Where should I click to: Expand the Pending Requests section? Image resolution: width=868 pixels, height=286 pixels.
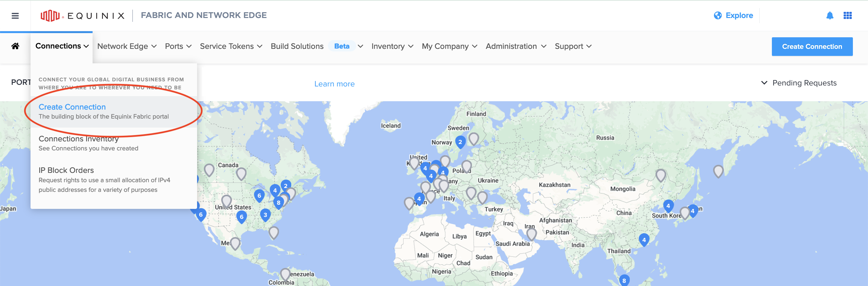point(799,83)
